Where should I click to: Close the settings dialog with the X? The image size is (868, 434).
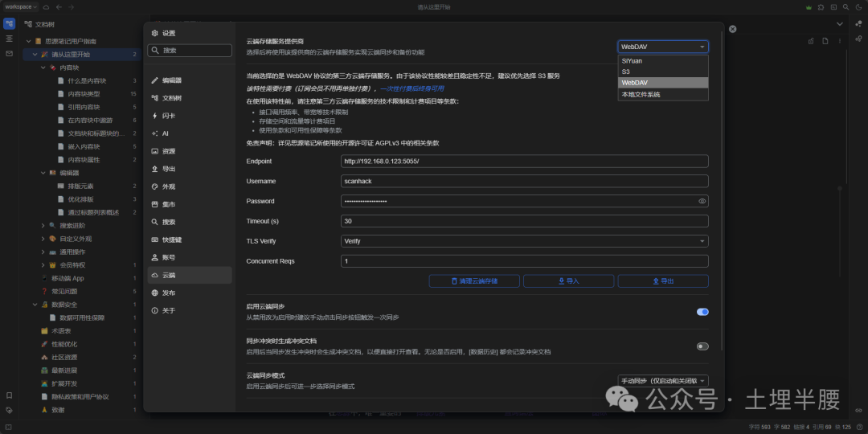pos(732,29)
